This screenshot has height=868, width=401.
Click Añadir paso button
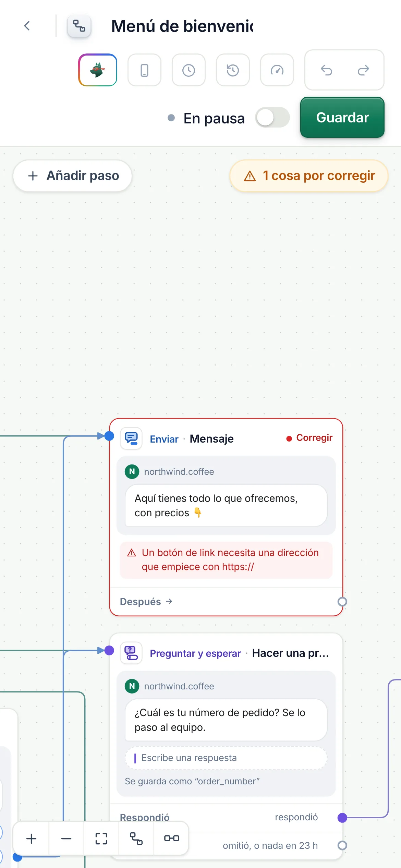pos(73,176)
